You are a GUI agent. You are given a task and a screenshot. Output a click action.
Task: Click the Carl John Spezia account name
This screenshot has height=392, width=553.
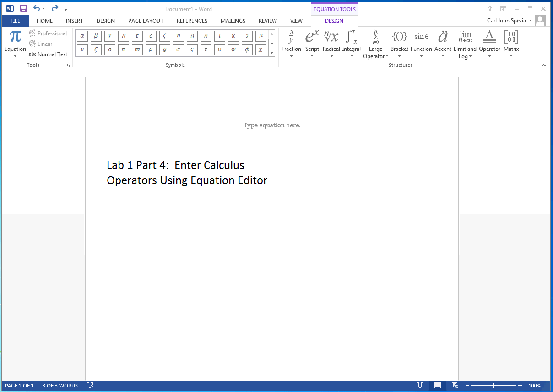click(x=506, y=21)
